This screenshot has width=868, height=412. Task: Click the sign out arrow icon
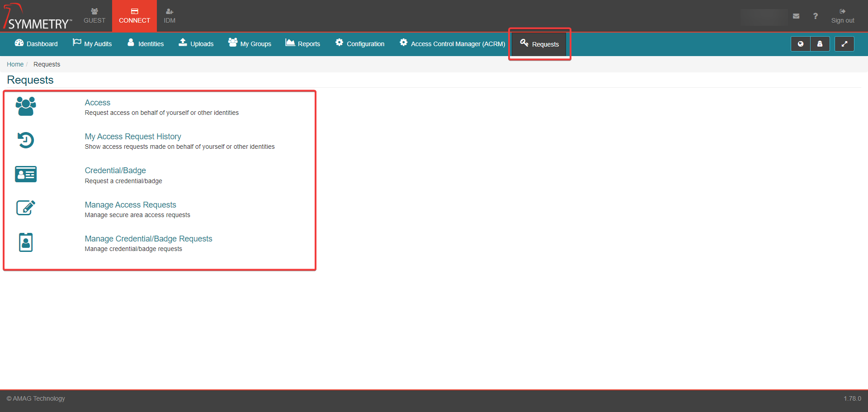pyautogui.click(x=843, y=11)
